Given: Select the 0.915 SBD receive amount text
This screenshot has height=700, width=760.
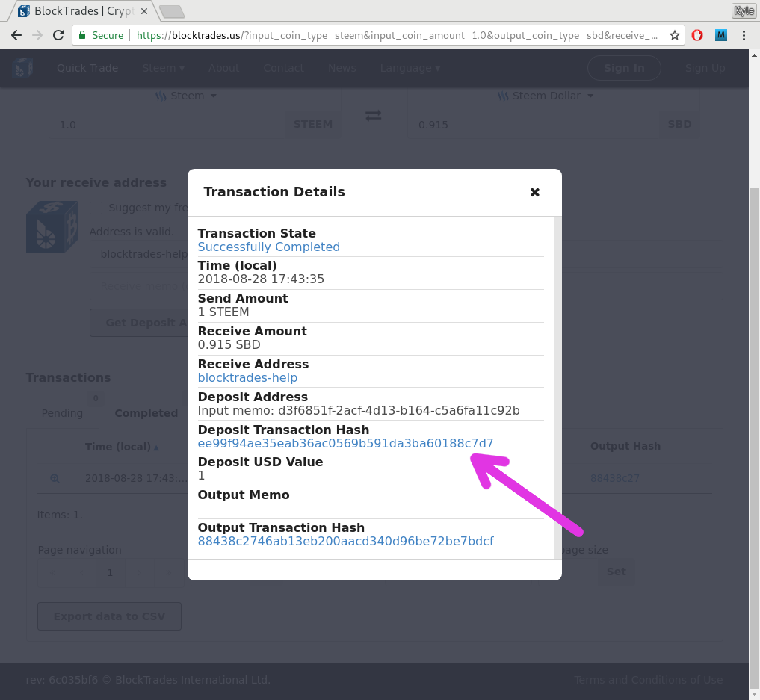Looking at the screenshot, I should click(229, 345).
